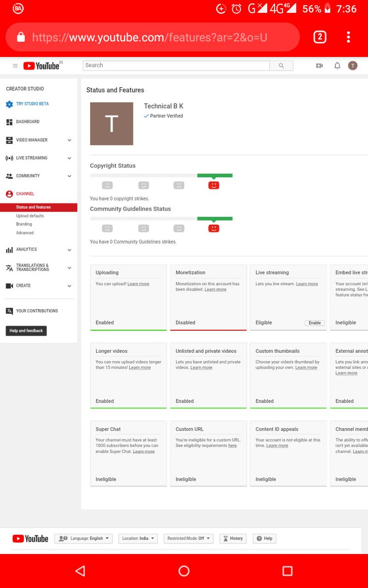Click the Your Contributions icon
Image resolution: width=368 pixels, height=588 pixels.
click(x=9, y=311)
